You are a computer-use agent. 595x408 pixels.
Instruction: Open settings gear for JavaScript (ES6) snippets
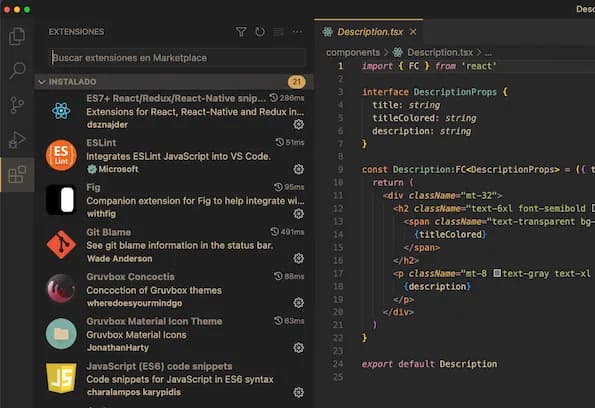click(299, 392)
